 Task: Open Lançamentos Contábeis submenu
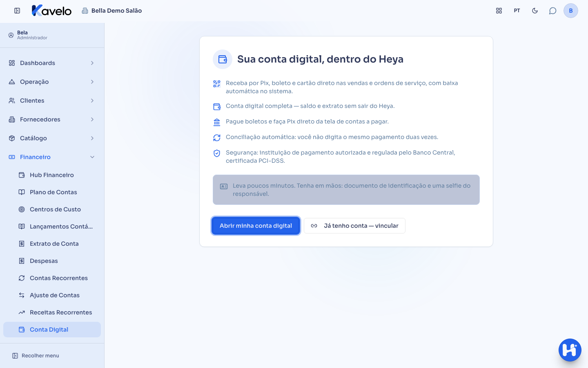(x=52, y=227)
